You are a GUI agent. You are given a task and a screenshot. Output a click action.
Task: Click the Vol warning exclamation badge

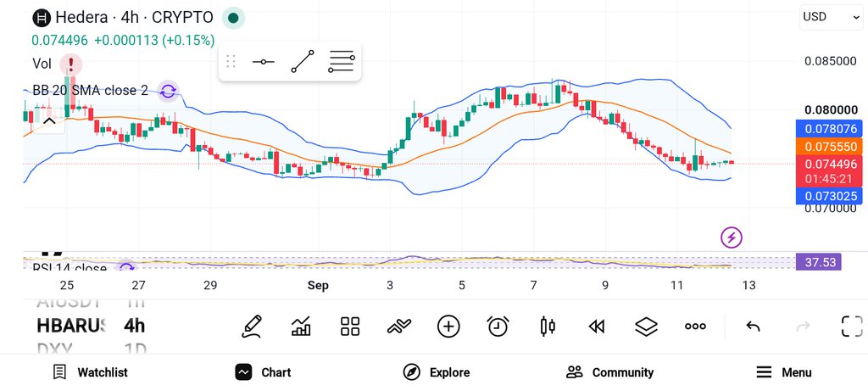[71, 64]
